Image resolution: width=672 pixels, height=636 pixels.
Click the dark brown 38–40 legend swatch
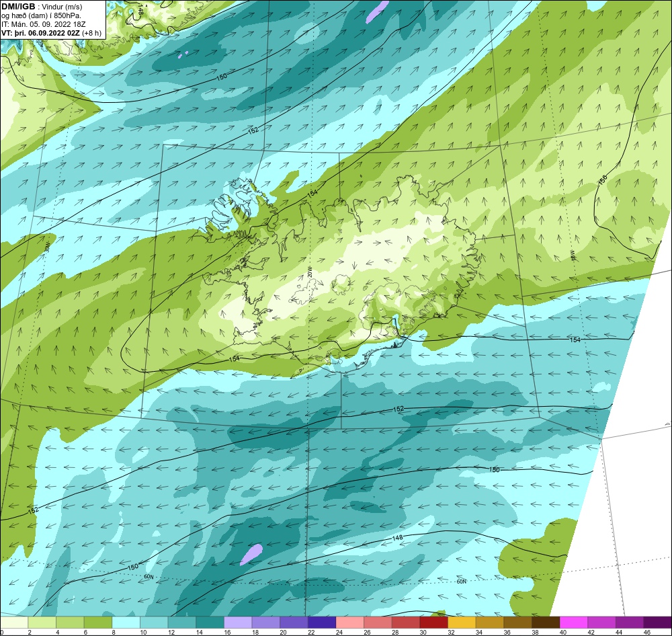546,623
